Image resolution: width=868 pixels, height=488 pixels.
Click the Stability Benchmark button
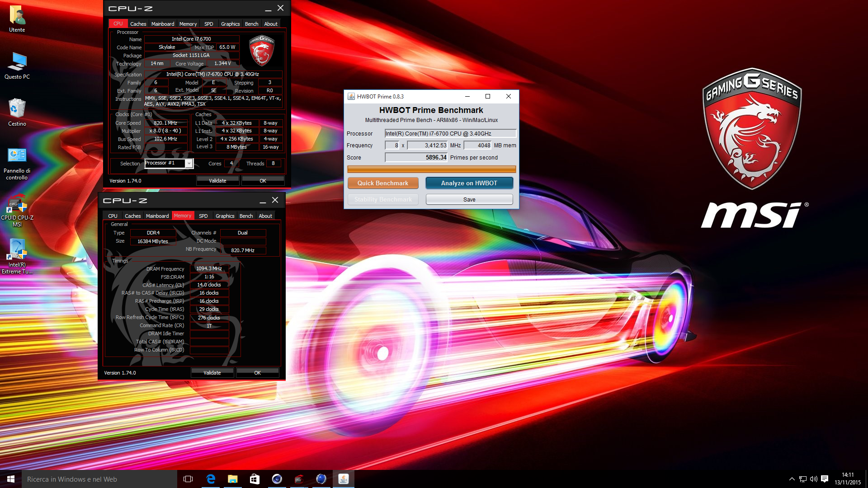point(383,199)
